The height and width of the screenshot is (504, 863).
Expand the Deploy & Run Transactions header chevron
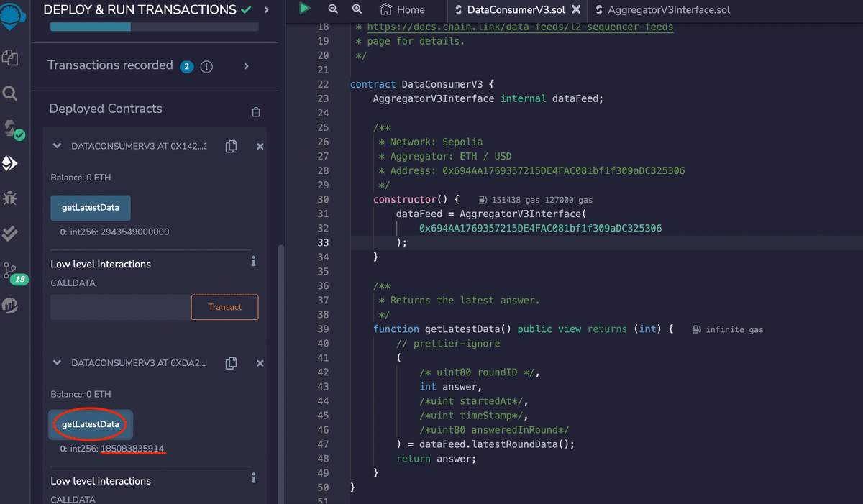click(267, 10)
